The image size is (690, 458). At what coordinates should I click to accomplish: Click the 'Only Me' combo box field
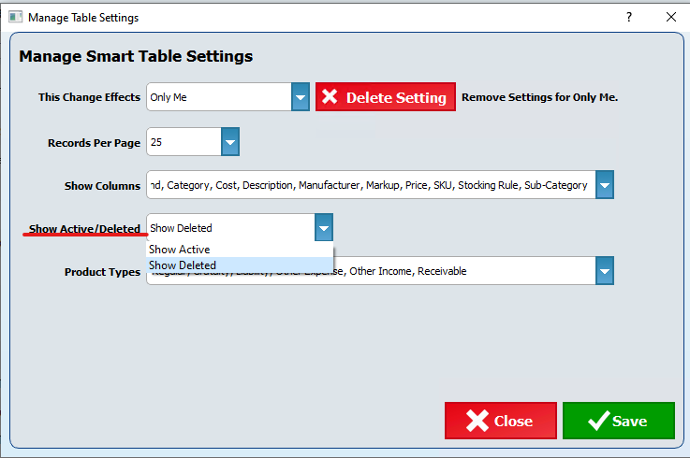pyautogui.click(x=218, y=97)
